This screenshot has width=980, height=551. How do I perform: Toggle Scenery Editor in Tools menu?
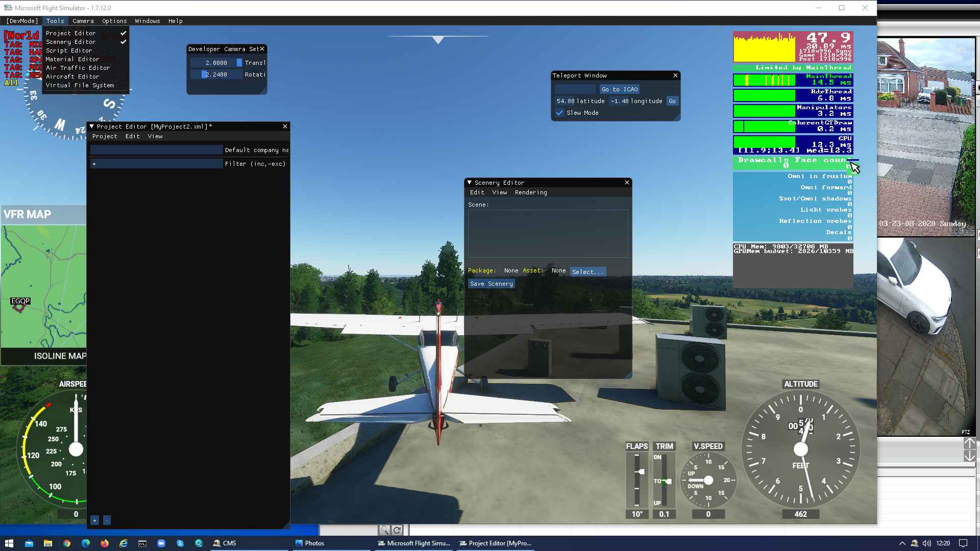pyautogui.click(x=86, y=42)
